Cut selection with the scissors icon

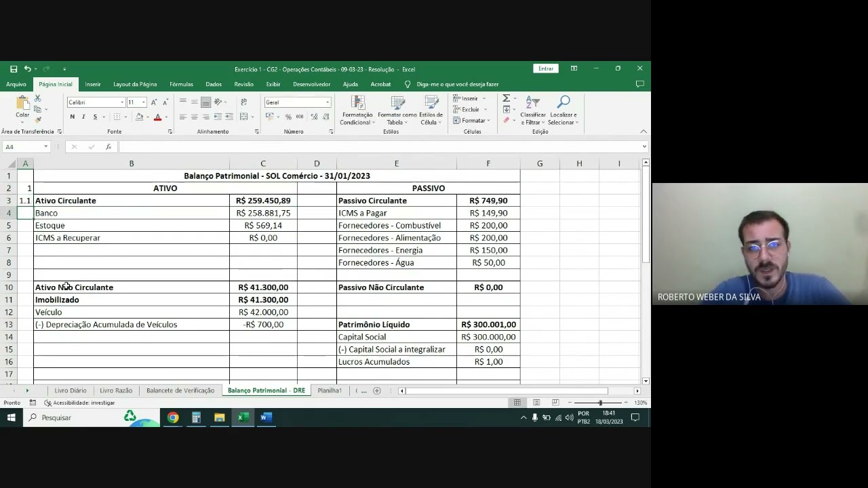(38, 99)
